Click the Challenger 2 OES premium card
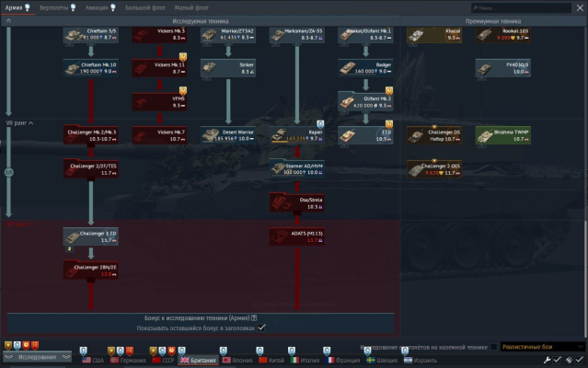Viewport: 588px width, 368px height. (433, 169)
